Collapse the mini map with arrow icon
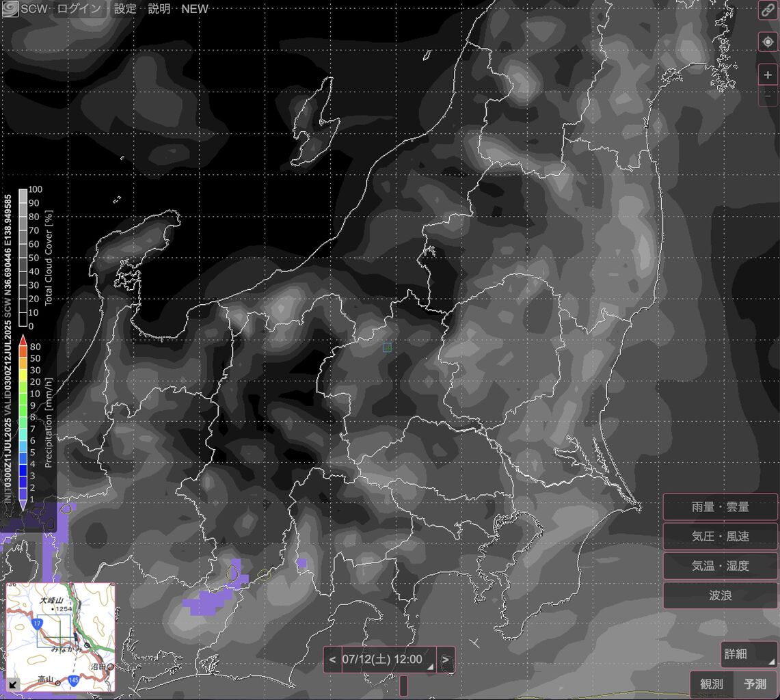Viewport: 780px width, 700px height. (14, 684)
